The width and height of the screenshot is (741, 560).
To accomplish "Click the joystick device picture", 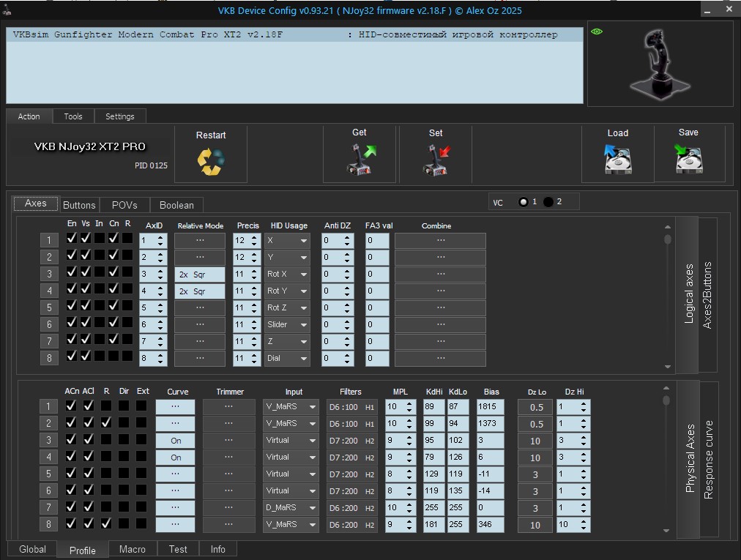I will pyautogui.click(x=660, y=64).
